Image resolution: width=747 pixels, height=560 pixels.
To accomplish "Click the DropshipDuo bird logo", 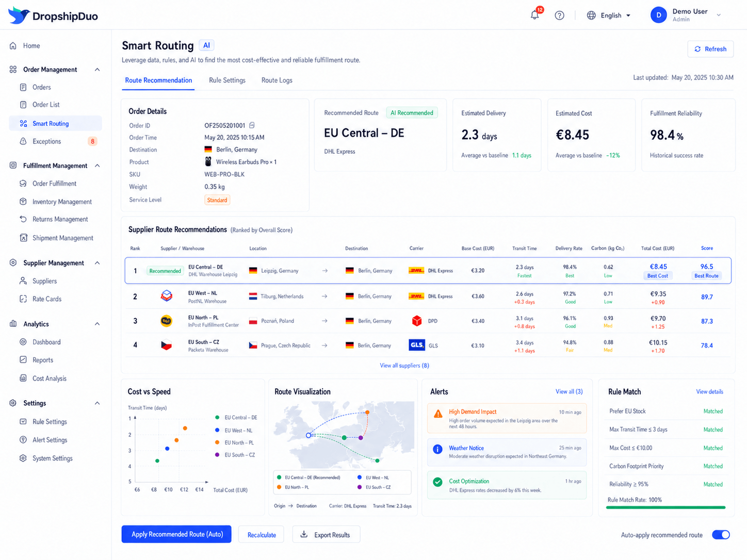I will (x=19, y=15).
